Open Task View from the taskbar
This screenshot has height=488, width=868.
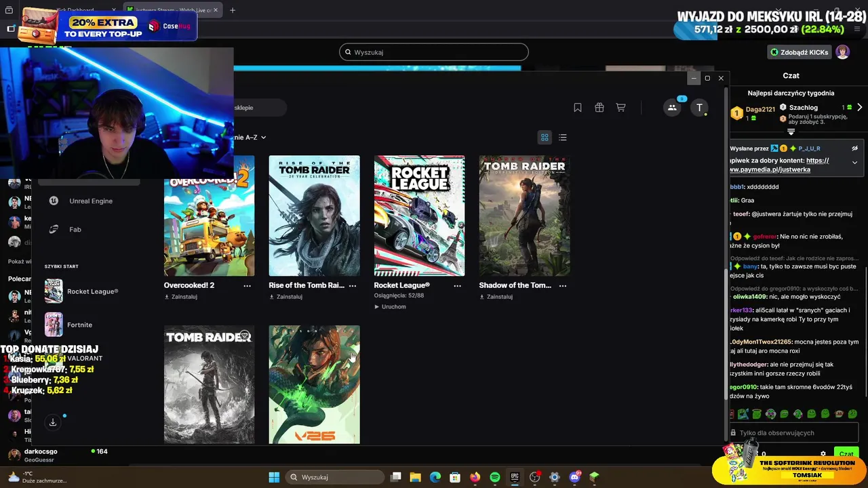click(x=396, y=477)
